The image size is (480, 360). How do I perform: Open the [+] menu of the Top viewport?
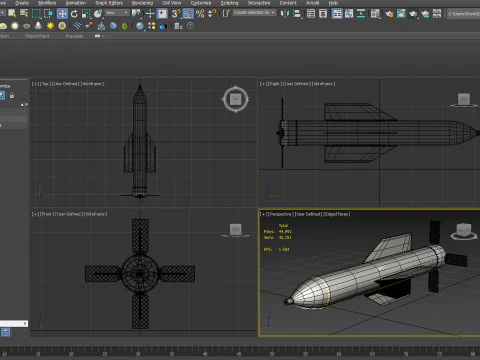35,84
